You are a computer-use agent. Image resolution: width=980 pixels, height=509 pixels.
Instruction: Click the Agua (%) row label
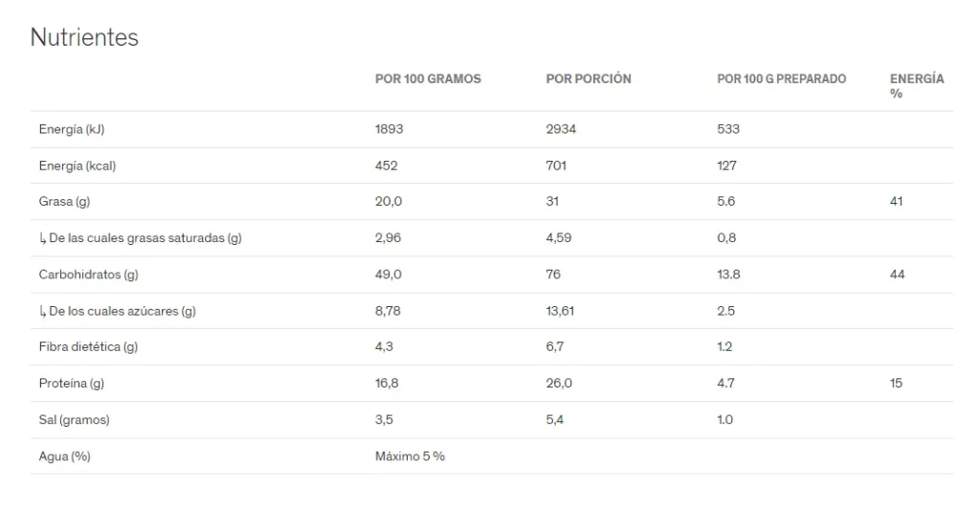[x=64, y=456]
